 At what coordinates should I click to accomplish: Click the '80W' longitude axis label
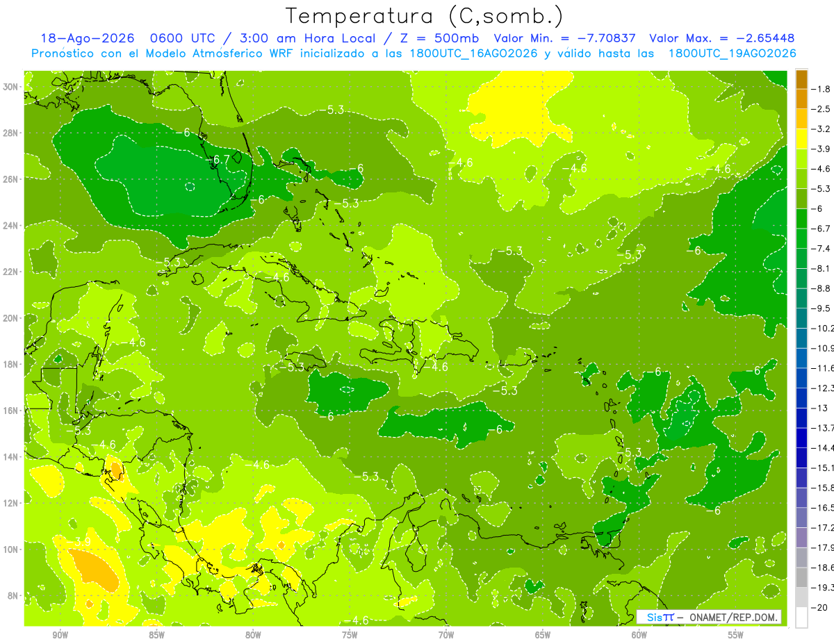coord(253,635)
